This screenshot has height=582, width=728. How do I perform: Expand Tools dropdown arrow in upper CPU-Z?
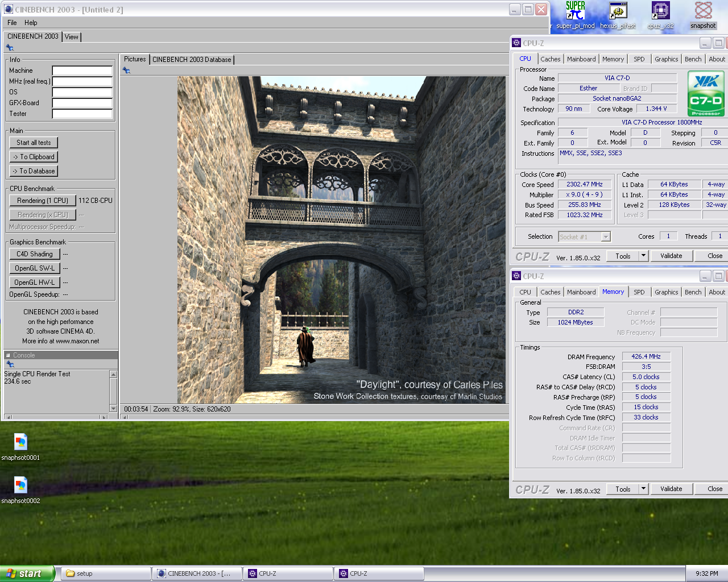644,256
